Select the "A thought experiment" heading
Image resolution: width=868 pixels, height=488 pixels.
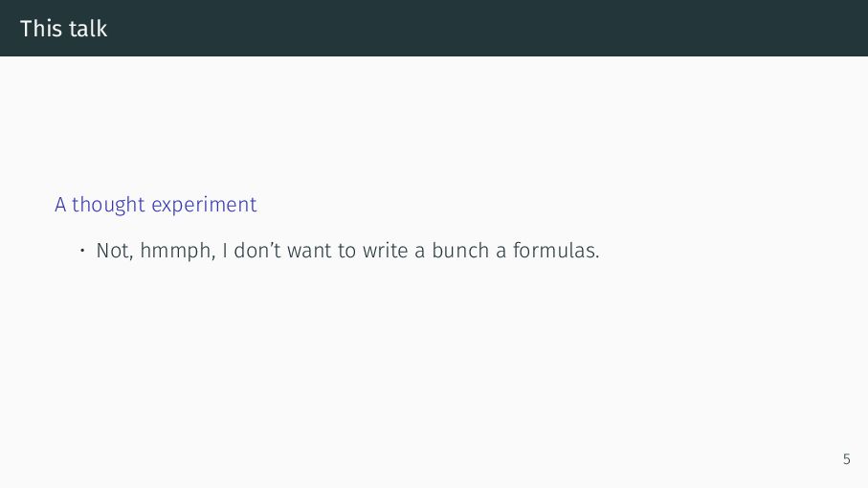[156, 205]
